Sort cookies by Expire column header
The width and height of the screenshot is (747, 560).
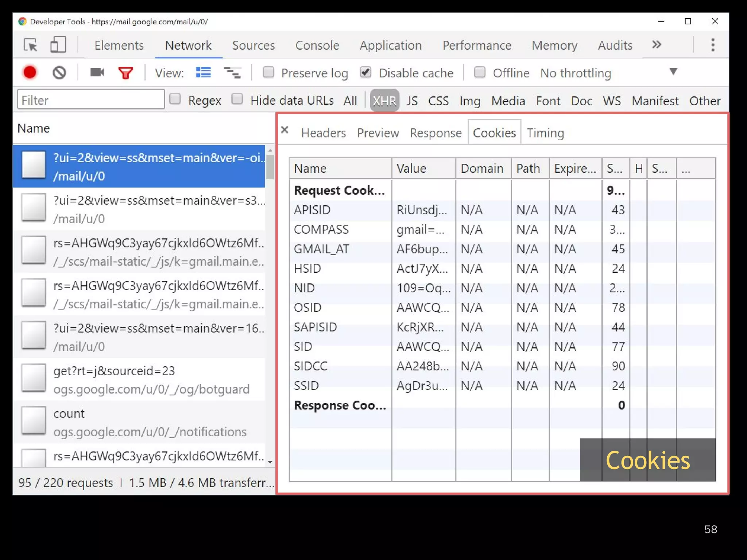click(576, 168)
